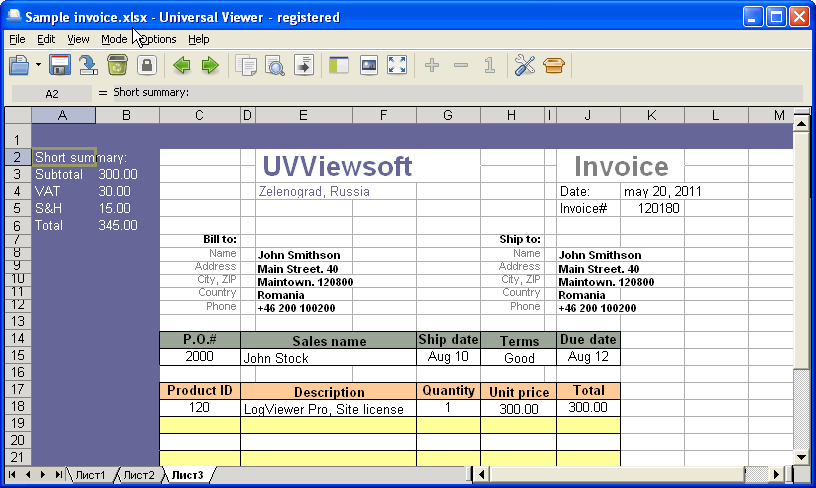Click the select-all corner box
The width and height of the screenshot is (816, 488).
(18, 115)
